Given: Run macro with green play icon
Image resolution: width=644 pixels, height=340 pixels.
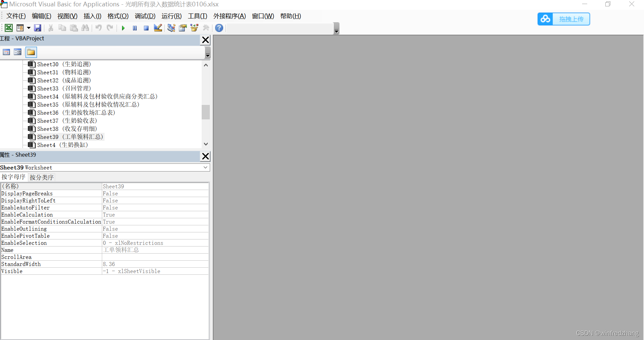Looking at the screenshot, I should 123,28.
